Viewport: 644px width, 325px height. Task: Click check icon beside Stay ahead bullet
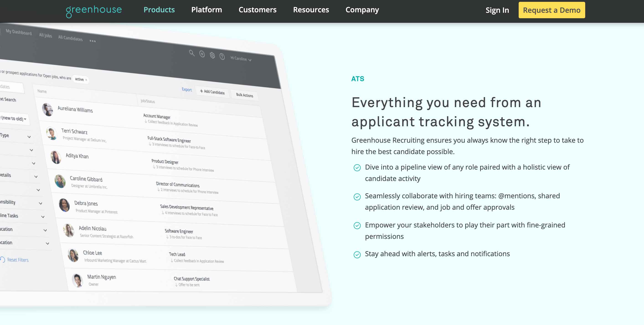pos(357,255)
